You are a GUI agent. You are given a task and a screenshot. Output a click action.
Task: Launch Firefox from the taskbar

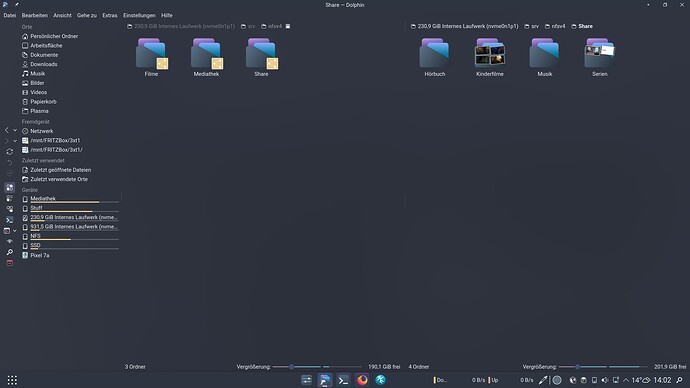tap(362, 380)
